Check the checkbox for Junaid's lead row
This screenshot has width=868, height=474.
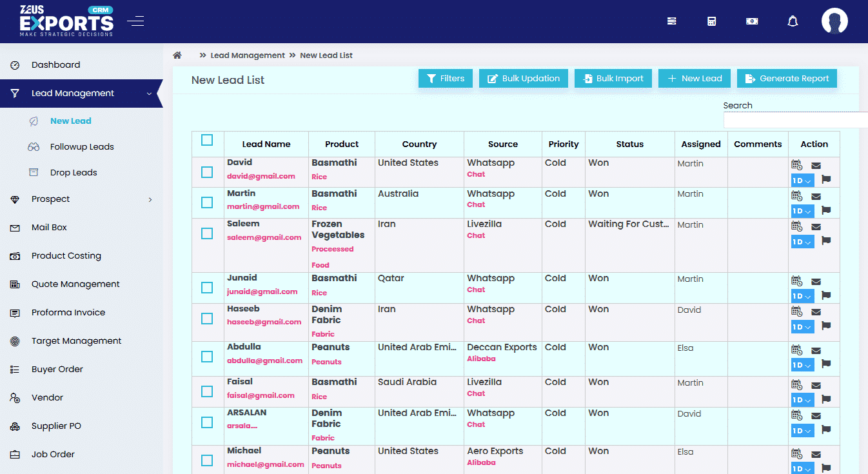207,288
